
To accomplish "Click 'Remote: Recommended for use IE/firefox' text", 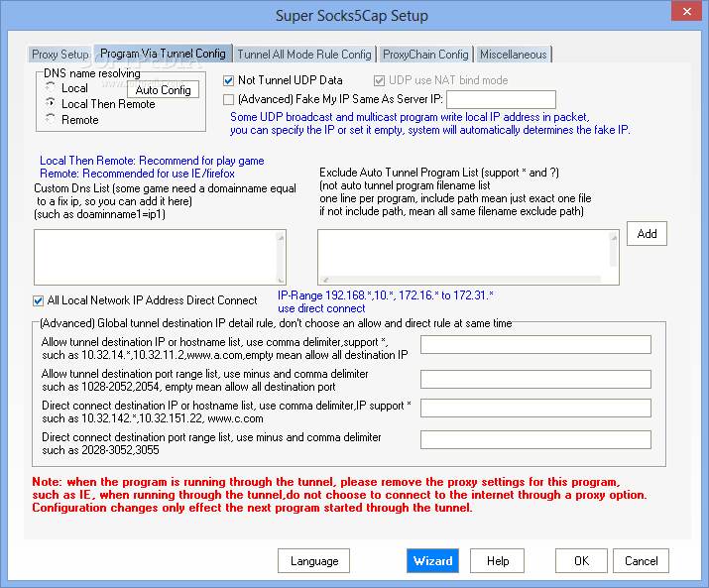I will [138, 174].
